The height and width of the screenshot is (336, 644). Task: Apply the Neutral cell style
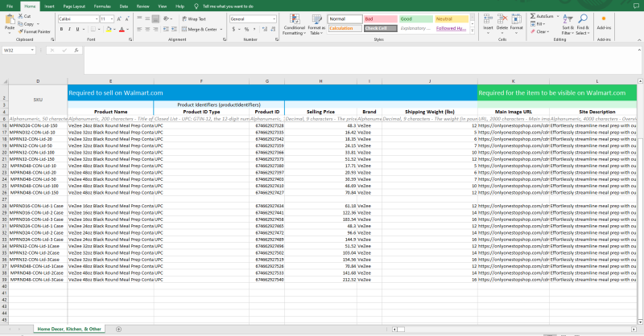tap(452, 18)
